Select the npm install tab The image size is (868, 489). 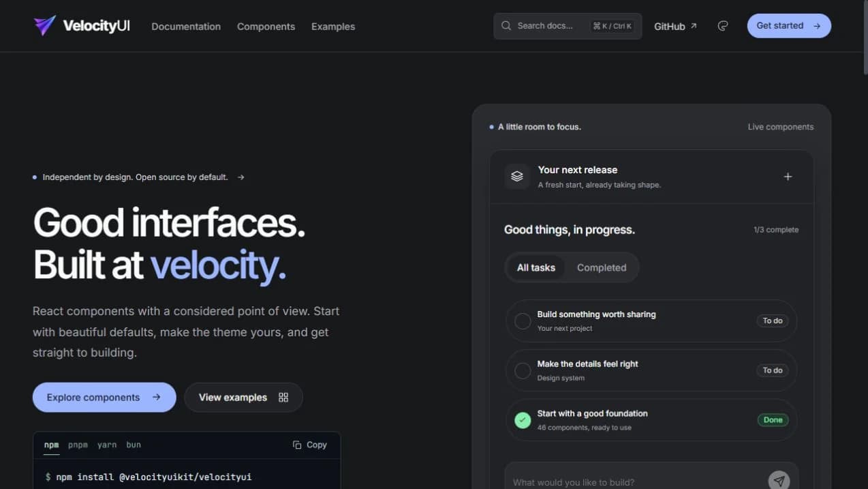pyautogui.click(x=51, y=445)
